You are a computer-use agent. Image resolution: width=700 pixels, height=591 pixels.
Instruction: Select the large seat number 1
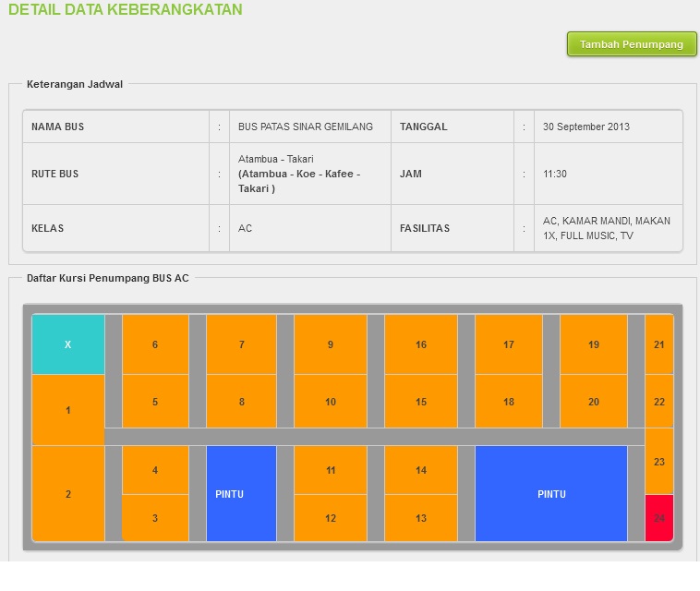coord(68,410)
